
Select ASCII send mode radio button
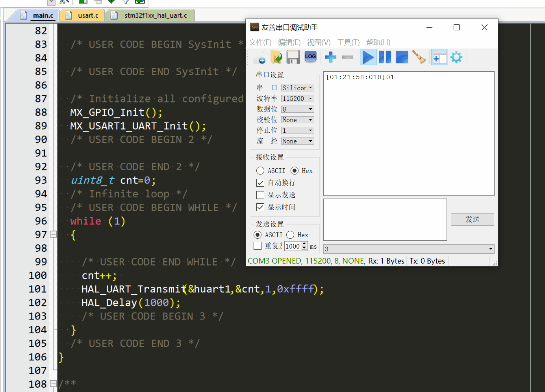(258, 235)
